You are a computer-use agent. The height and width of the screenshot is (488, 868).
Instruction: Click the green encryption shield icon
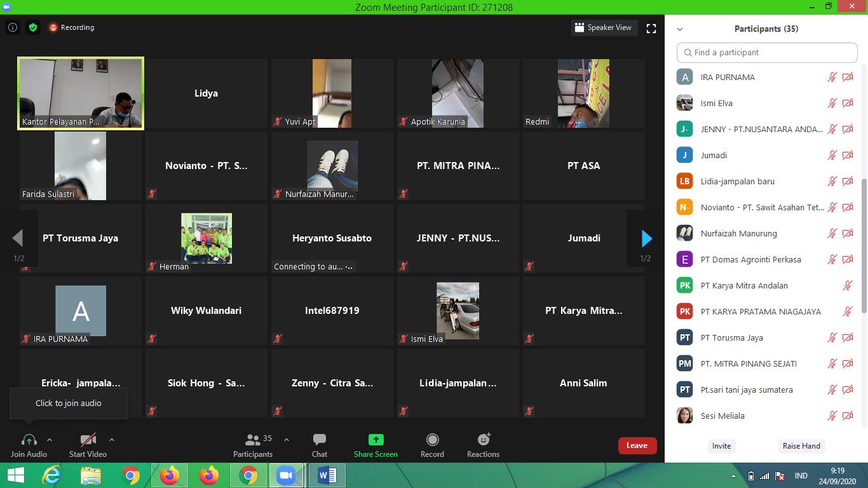pos(33,27)
